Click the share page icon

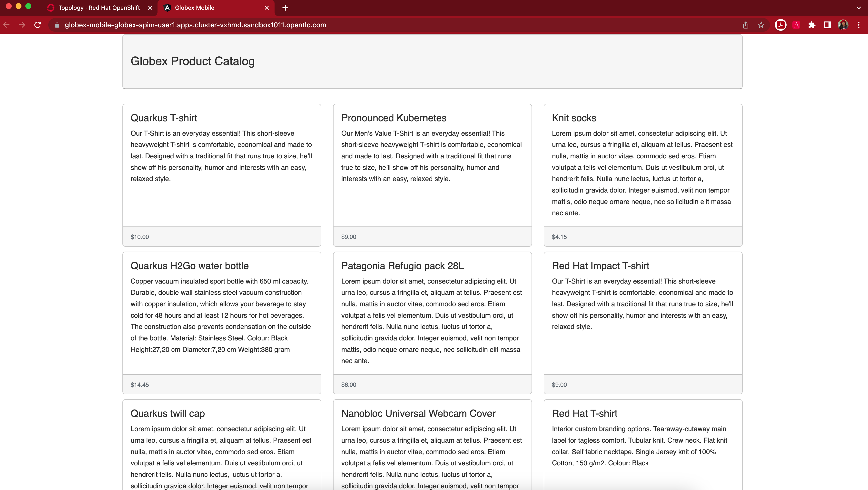[745, 25]
